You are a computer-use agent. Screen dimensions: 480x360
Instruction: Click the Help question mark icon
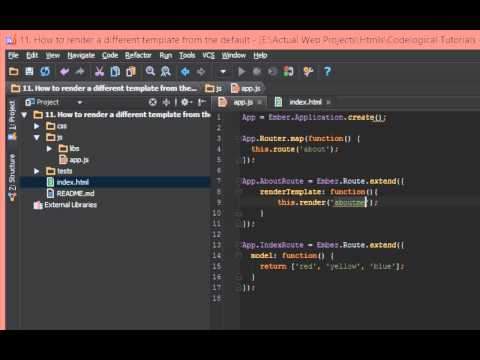327,71
